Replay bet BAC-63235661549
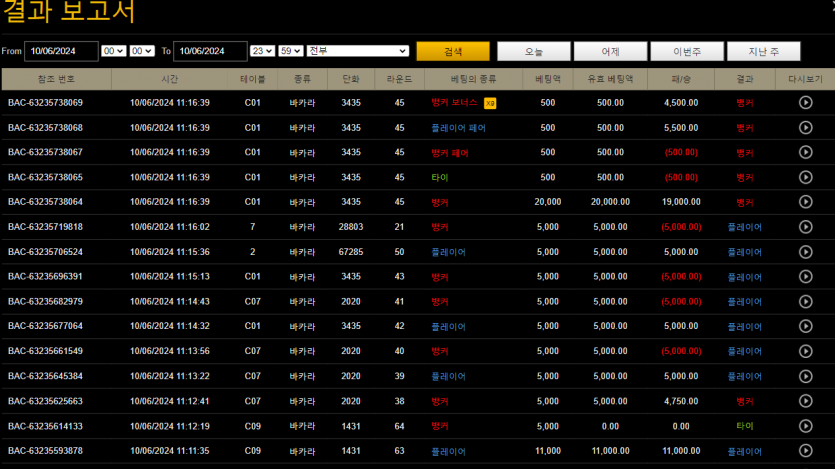This screenshot has height=469, width=835. 805,351
